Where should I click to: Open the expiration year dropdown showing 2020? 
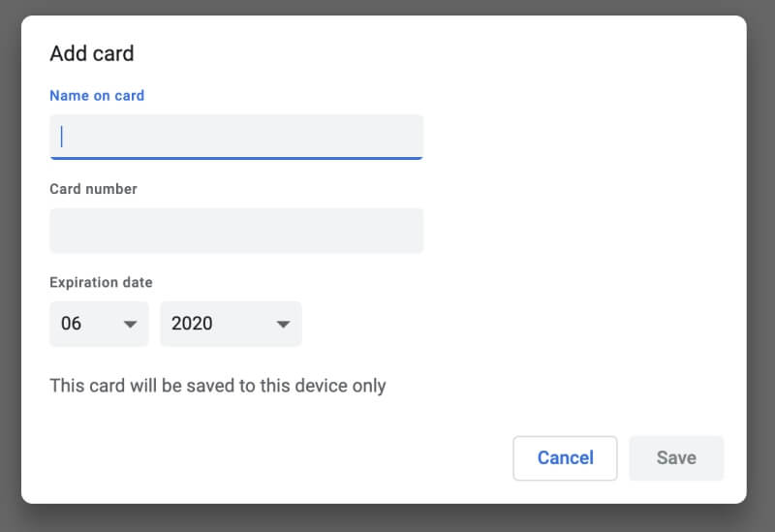tap(231, 324)
